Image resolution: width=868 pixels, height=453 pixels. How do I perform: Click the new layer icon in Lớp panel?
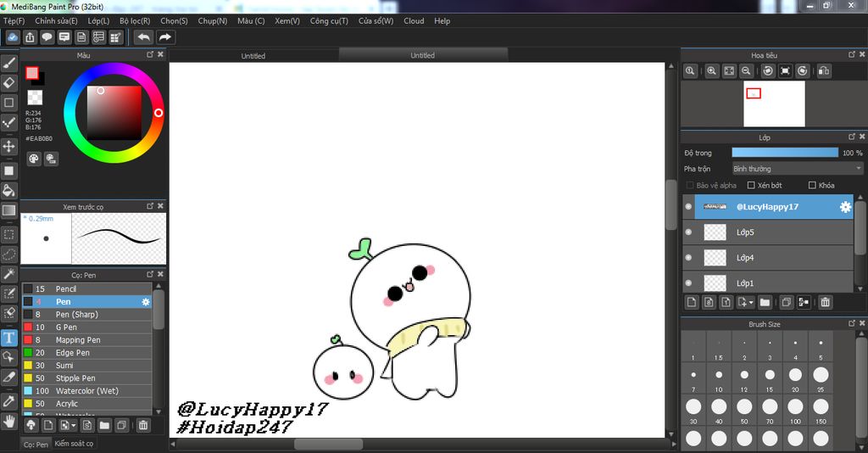click(692, 302)
